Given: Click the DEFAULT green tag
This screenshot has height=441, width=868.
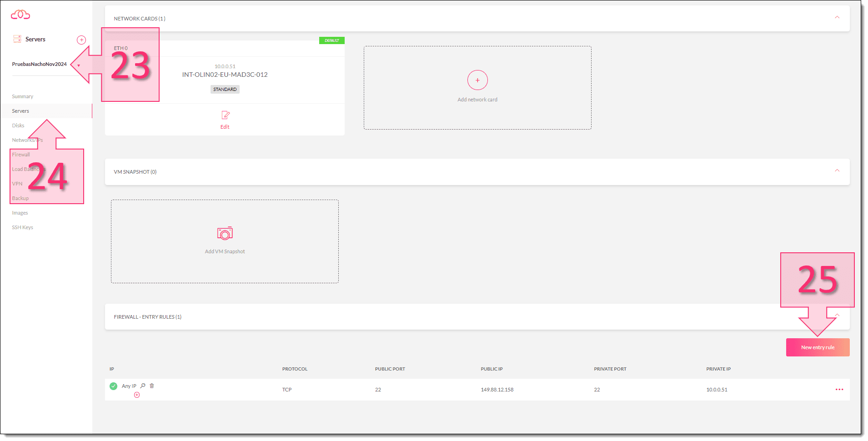Looking at the screenshot, I should pyautogui.click(x=332, y=40).
